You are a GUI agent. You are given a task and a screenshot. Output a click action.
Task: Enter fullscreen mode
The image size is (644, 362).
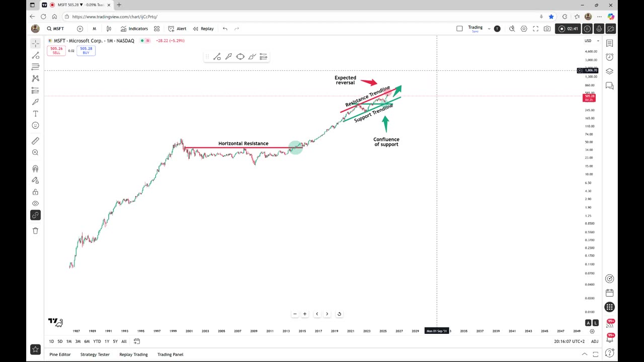click(535, 29)
